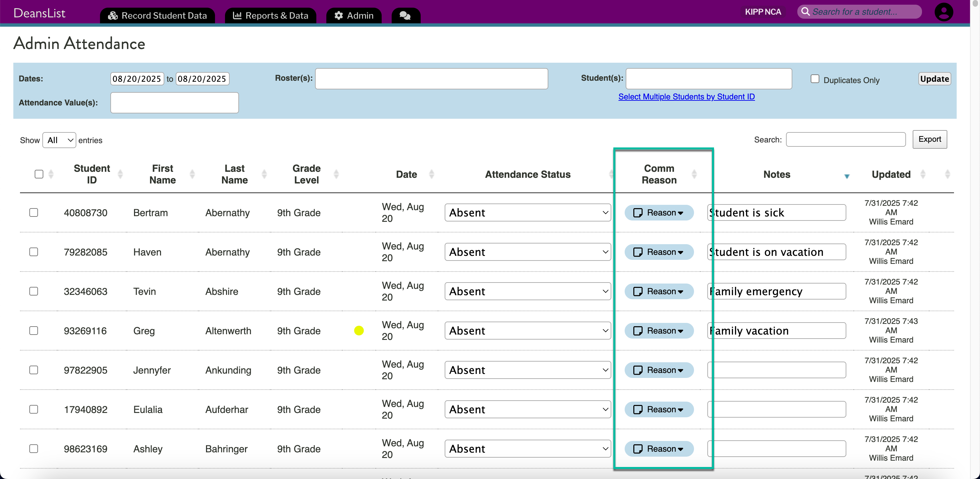Select Ashley Bahringer's row checkbox

(33, 449)
